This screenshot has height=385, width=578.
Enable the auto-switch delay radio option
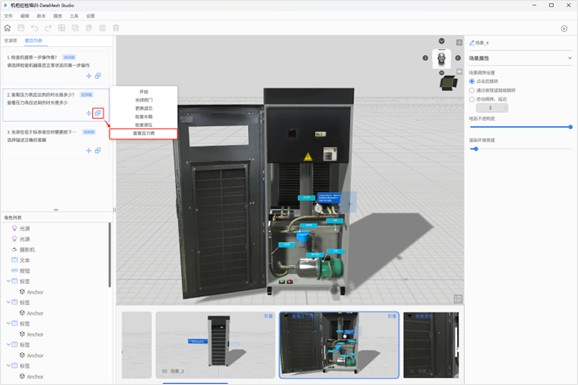click(x=472, y=99)
